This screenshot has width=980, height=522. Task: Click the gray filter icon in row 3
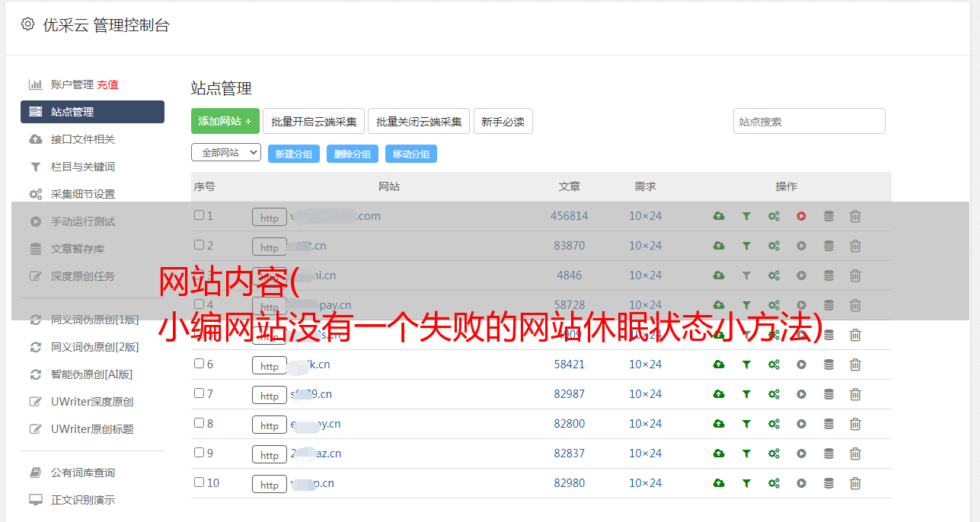click(746, 275)
